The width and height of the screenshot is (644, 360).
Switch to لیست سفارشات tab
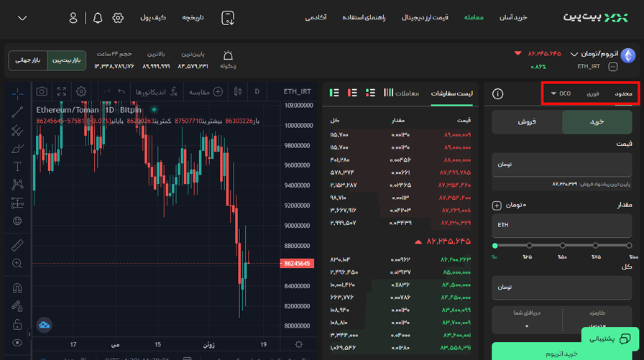tap(452, 93)
